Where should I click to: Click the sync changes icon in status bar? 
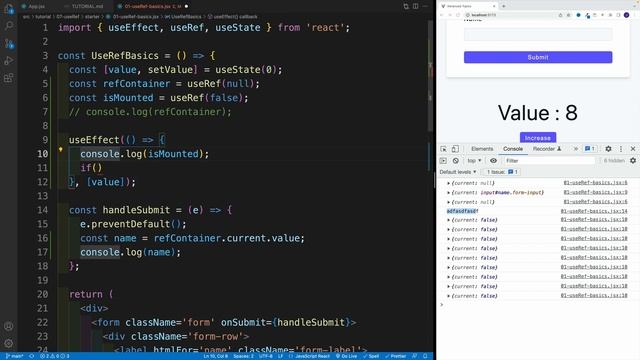point(31,356)
